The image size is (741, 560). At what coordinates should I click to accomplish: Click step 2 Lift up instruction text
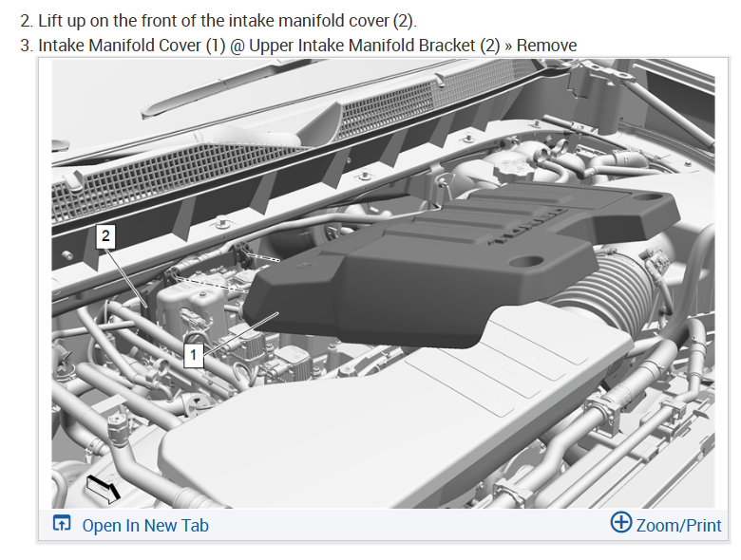[x=218, y=21]
